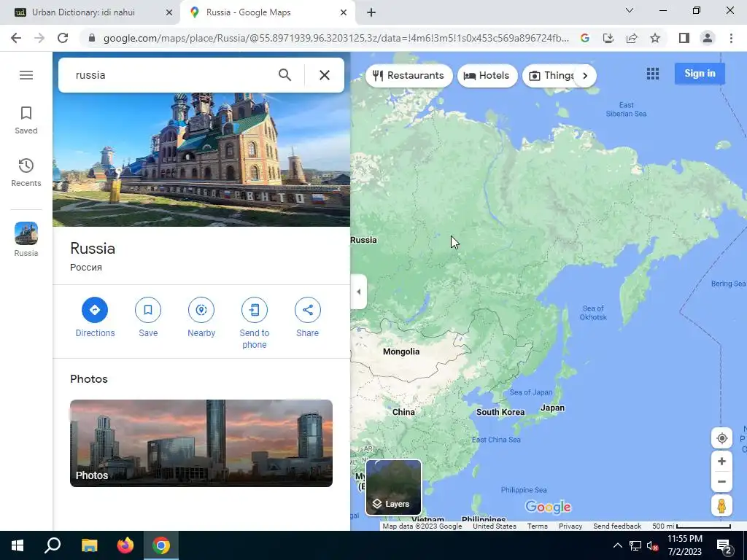Send Russia to phone
The image size is (747, 560).
255,323
